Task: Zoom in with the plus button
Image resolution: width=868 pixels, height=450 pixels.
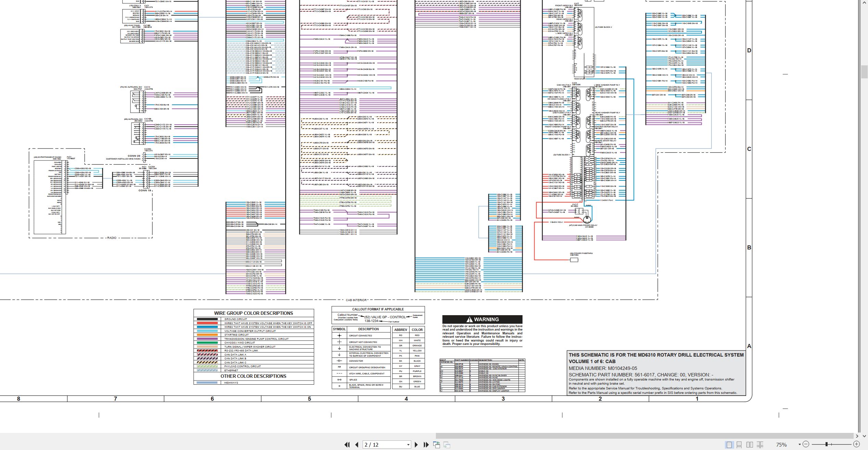Action: tap(856, 444)
